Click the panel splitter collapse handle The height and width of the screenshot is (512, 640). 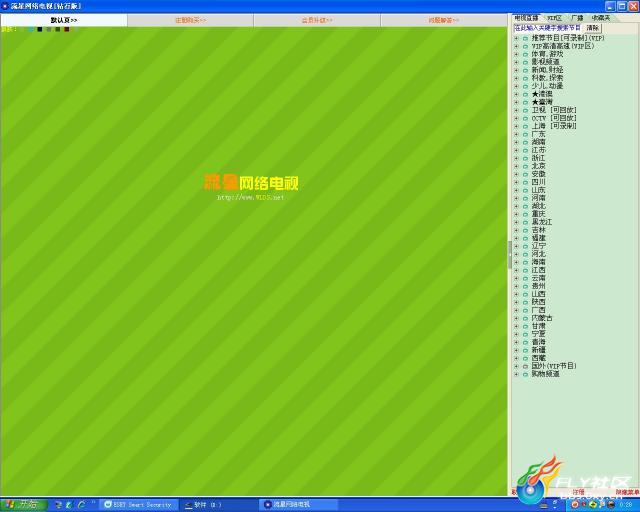pos(509,255)
